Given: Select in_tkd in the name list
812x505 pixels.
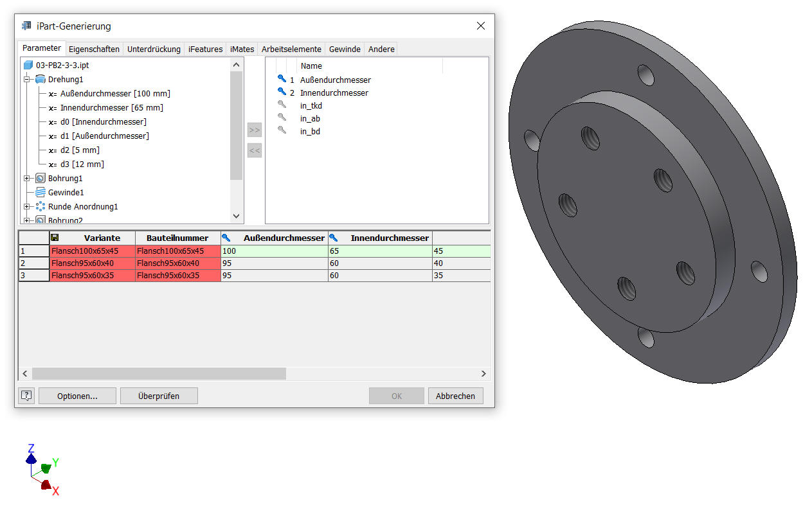Looking at the screenshot, I should [311, 105].
